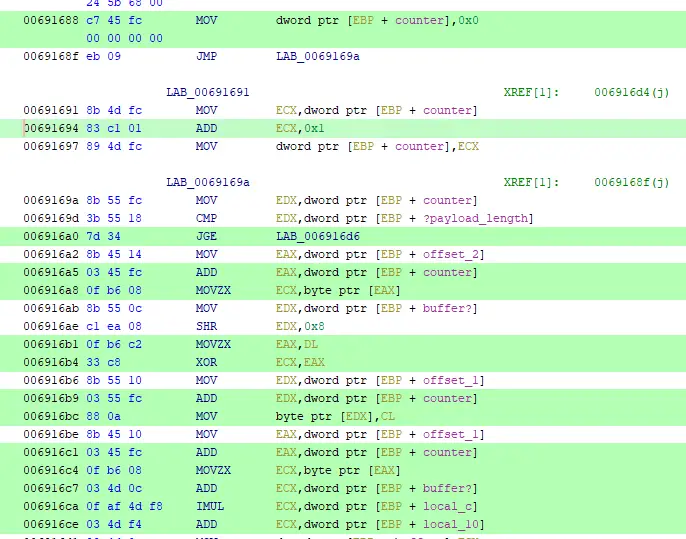Click the bytes 88 0a at 006916bc
Image resolution: width=686 pixels, height=539 pixels.
[x=103, y=416]
